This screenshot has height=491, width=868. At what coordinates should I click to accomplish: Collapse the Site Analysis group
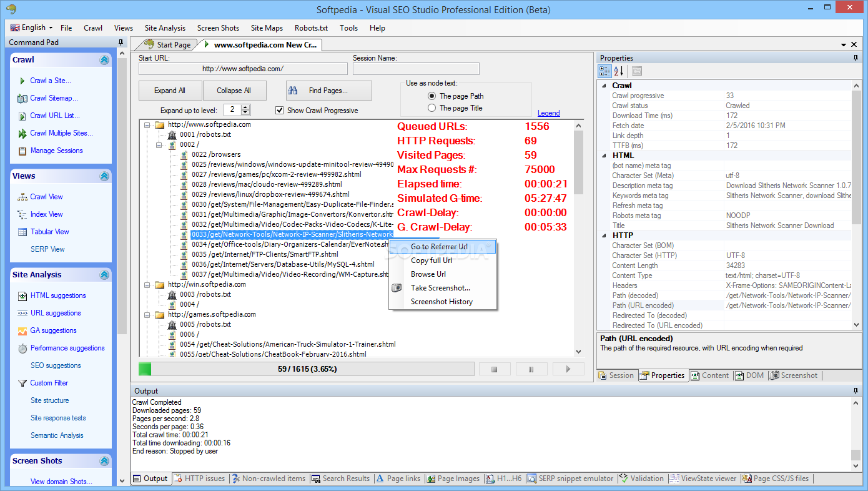tap(104, 275)
